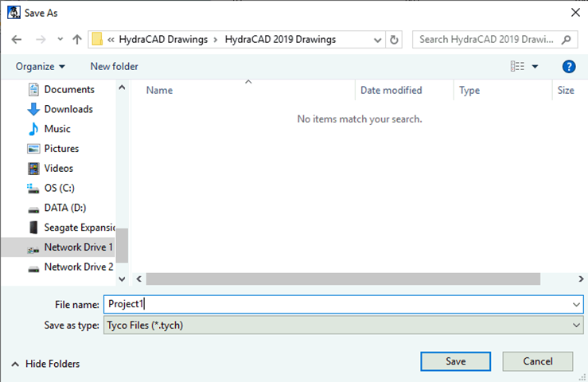Image resolution: width=588 pixels, height=382 pixels.
Task: Click the Videos filmstrip icon
Action: 33,169
